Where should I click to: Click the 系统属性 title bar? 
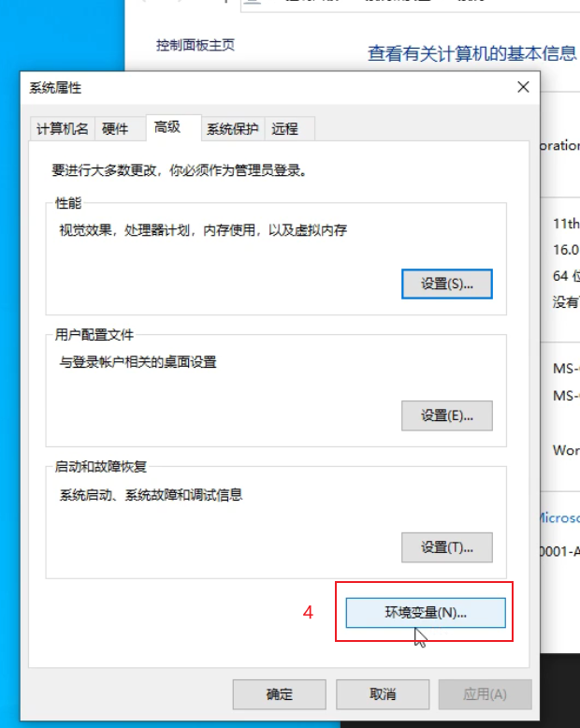pyautogui.click(x=269, y=87)
